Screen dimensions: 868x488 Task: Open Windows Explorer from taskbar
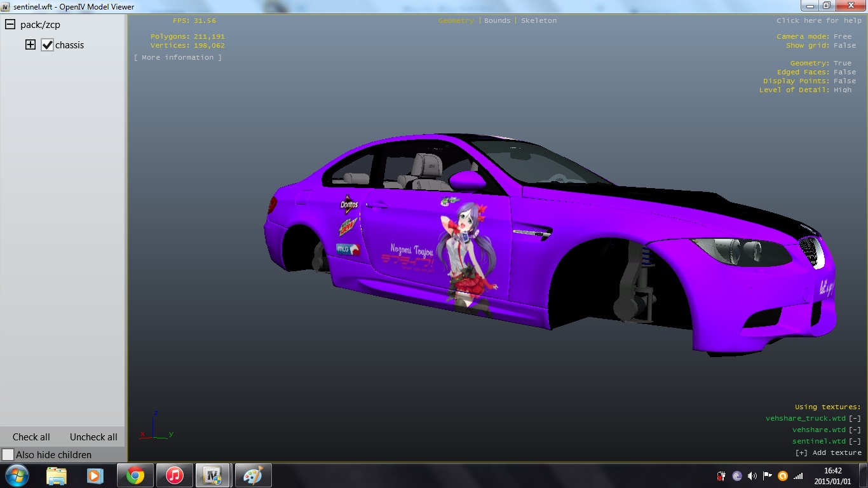(56, 475)
